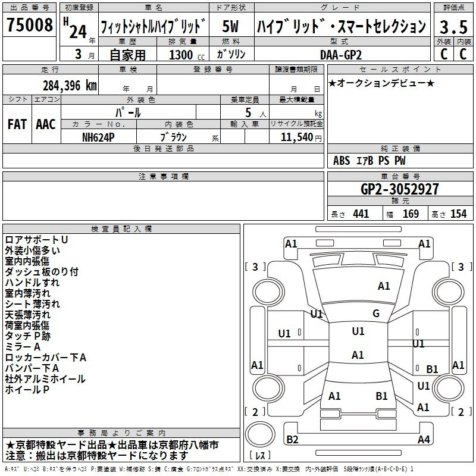Click the fuel type ガソリン

pos(231,55)
